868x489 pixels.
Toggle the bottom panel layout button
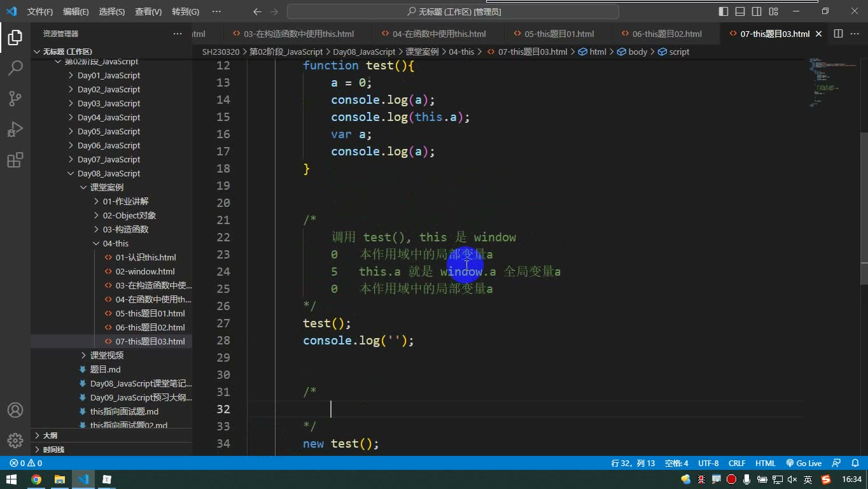pyautogui.click(x=740, y=11)
